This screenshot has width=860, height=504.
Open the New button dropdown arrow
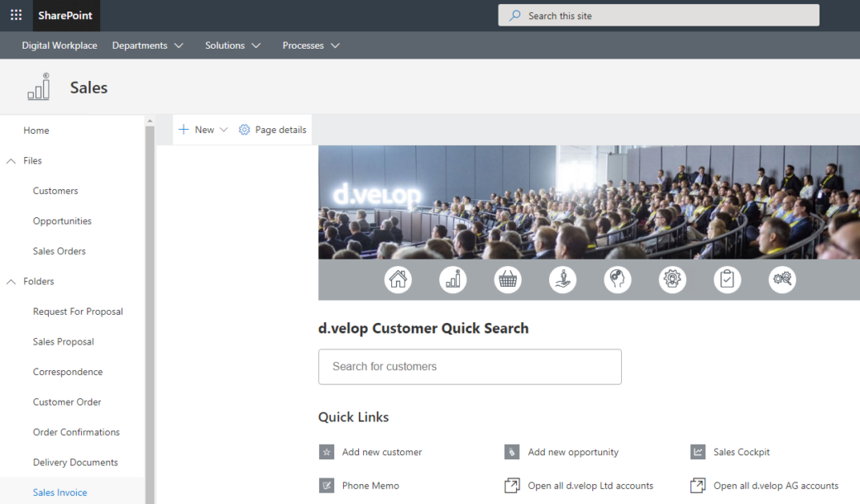coord(223,130)
